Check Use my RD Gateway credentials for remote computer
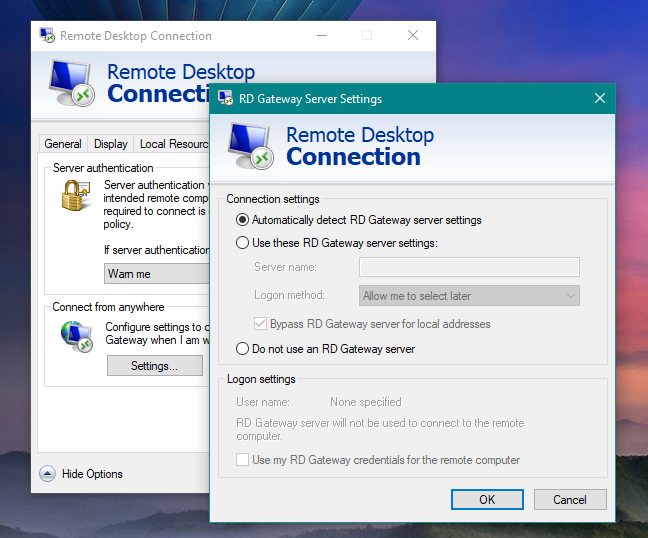648x538 pixels. tap(378, 459)
